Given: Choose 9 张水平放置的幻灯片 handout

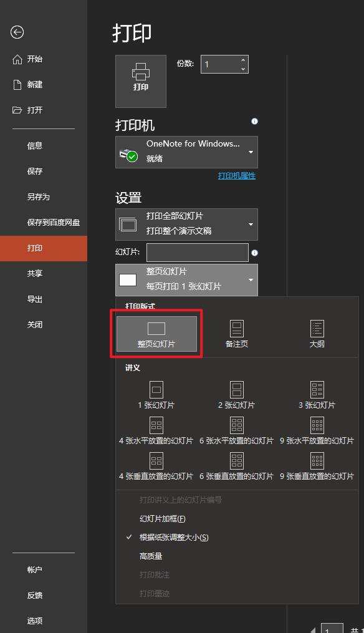Looking at the screenshot, I should pos(317,431).
